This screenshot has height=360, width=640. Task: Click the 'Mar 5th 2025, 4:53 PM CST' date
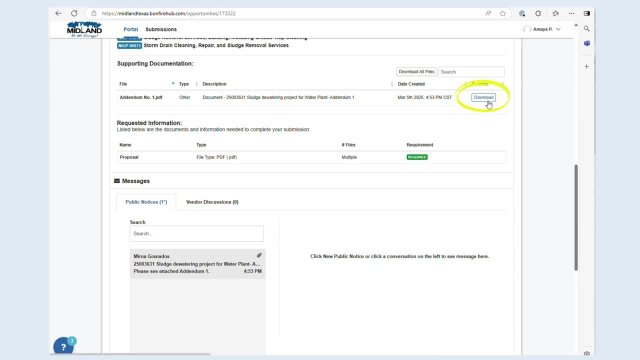point(424,98)
